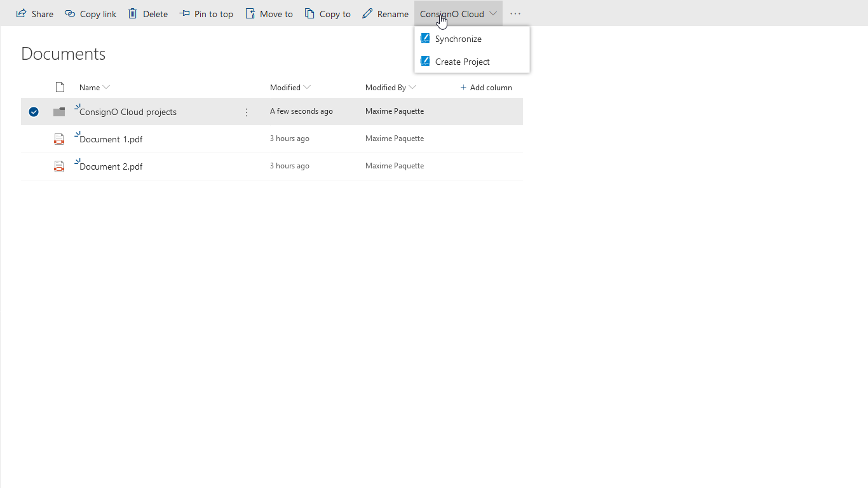
Task: Deselect the ConsignO Cloud projects row checkmark
Action: (34, 112)
